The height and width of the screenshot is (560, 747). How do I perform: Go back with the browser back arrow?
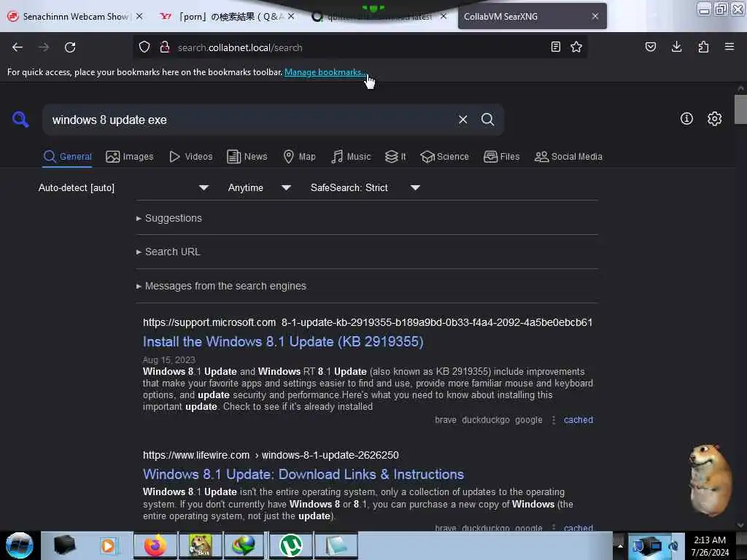[18, 47]
